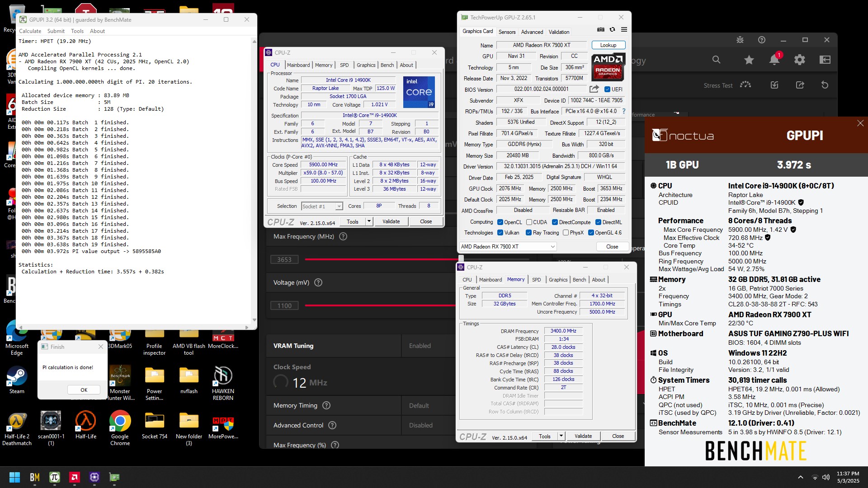Open the SPD tab in the CPU-Z Memory window
This screenshot has width=868, height=488.
(536, 280)
